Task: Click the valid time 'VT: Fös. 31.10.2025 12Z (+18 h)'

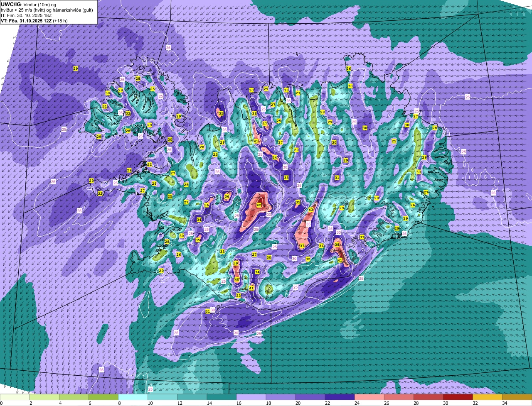Action: [34, 21]
